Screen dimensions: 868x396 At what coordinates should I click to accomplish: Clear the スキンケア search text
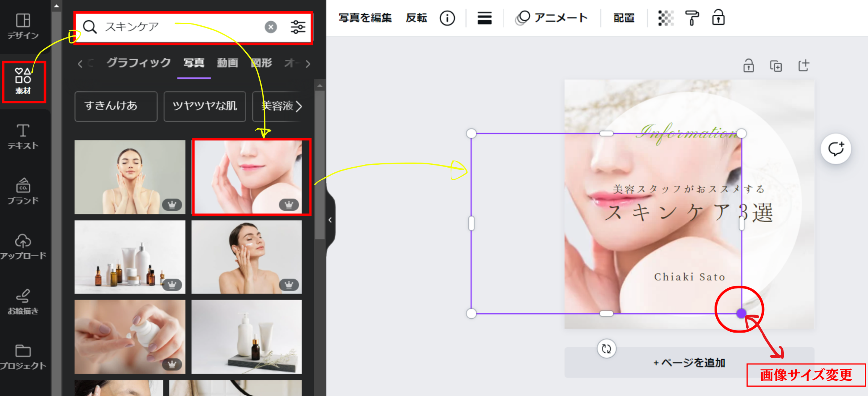(x=271, y=27)
